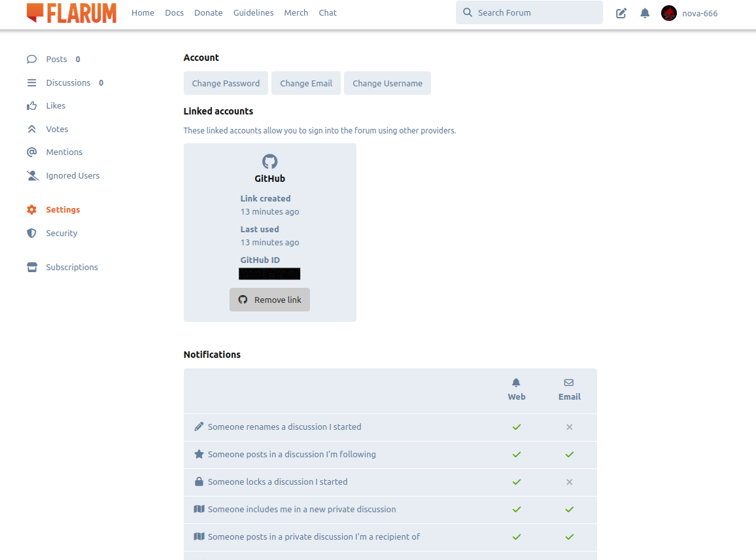Click the compose new discussion pencil icon

[x=621, y=12]
